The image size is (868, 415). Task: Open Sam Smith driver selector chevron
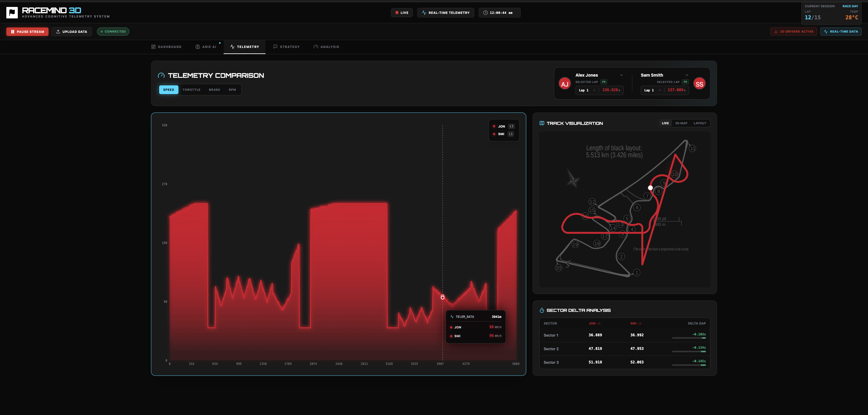[x=687, y=75]
